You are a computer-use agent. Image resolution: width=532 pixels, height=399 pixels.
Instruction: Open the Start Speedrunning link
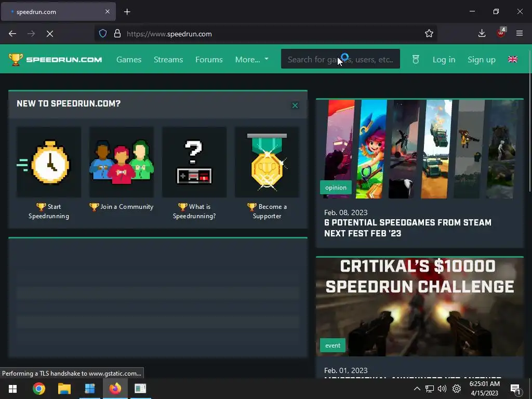coord(49,211)
